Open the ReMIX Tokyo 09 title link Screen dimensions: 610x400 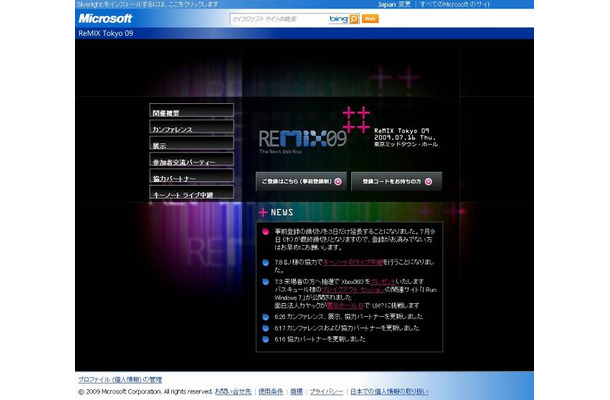tap(106, 33)
